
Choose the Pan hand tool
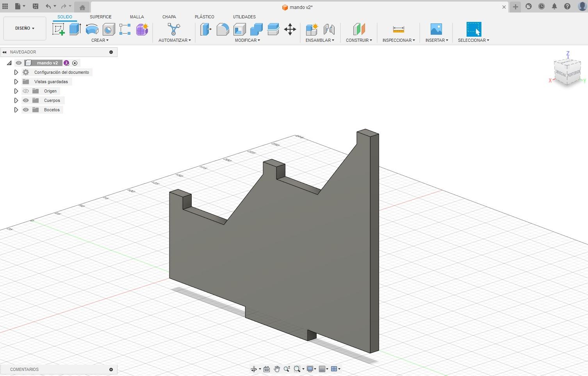coord(277,369)
